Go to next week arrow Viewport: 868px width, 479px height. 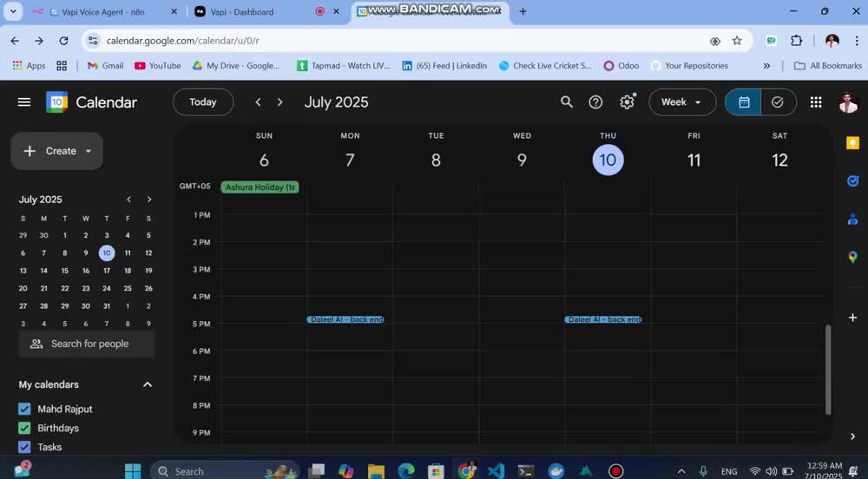pos(280,102)
